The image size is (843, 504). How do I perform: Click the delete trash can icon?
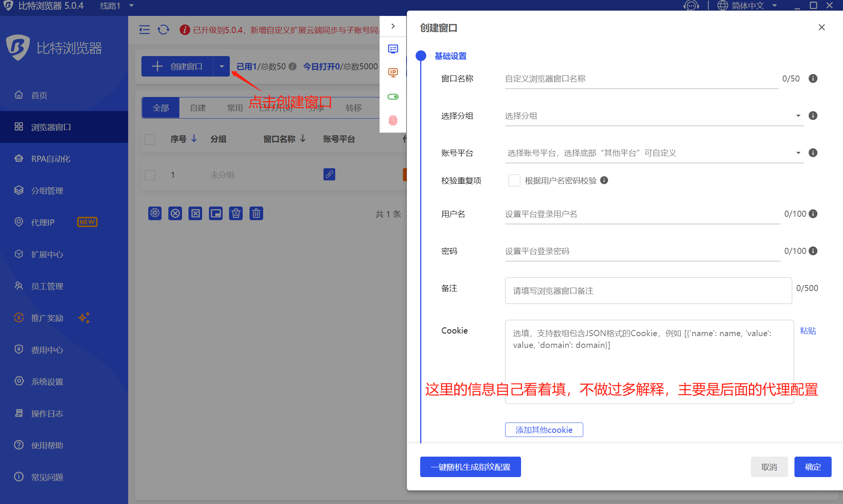point(256,213)
